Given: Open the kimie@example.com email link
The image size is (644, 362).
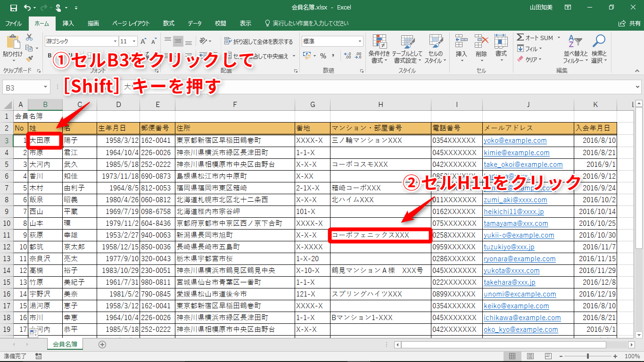Looking at the screenshot, I should (517, 153).
